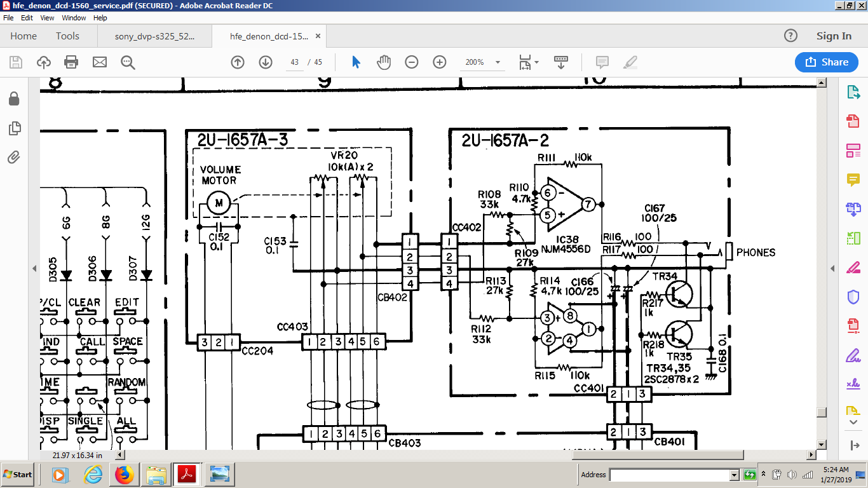
Task: Open Create PDF tool in right pane
Action: coord(853,121)
